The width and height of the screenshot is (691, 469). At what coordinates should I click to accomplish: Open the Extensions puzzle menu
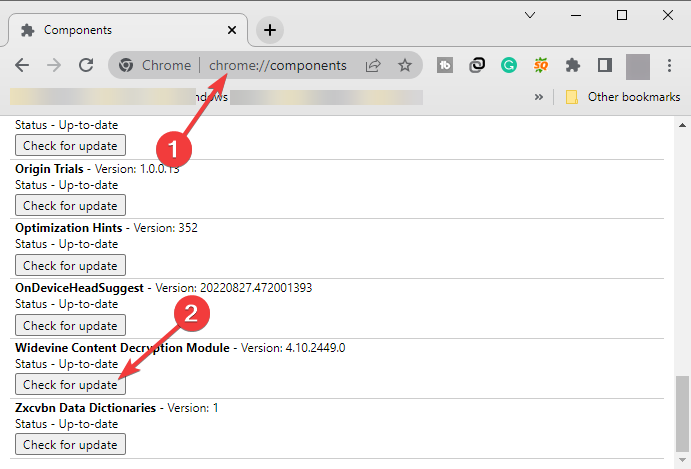coord(572,65)
